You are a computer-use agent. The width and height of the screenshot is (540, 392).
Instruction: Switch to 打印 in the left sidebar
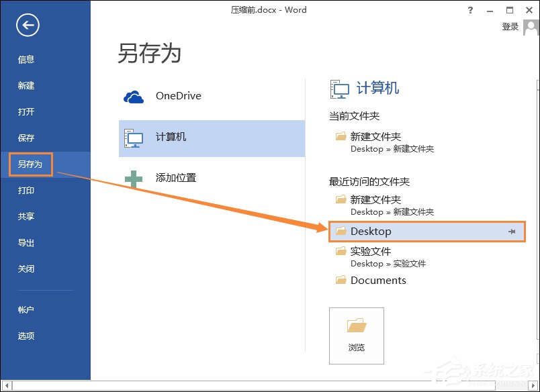26,190
